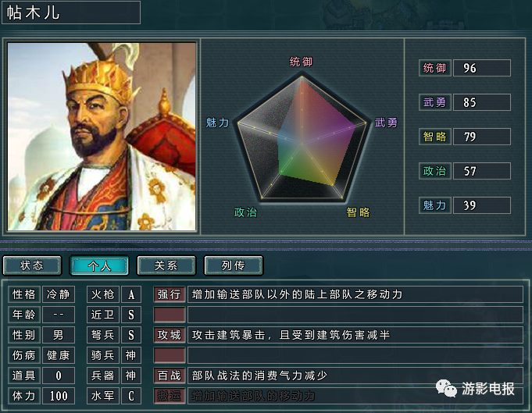
Task: Select the 强行 skill tag
Action: [170, 294]
